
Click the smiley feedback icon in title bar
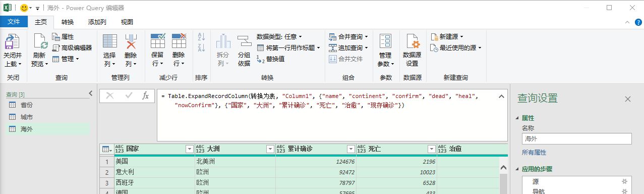[25, 8]
